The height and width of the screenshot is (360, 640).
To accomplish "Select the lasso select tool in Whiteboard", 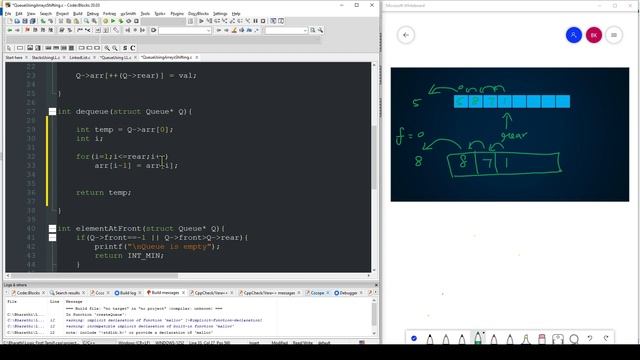I will [574, 339].
